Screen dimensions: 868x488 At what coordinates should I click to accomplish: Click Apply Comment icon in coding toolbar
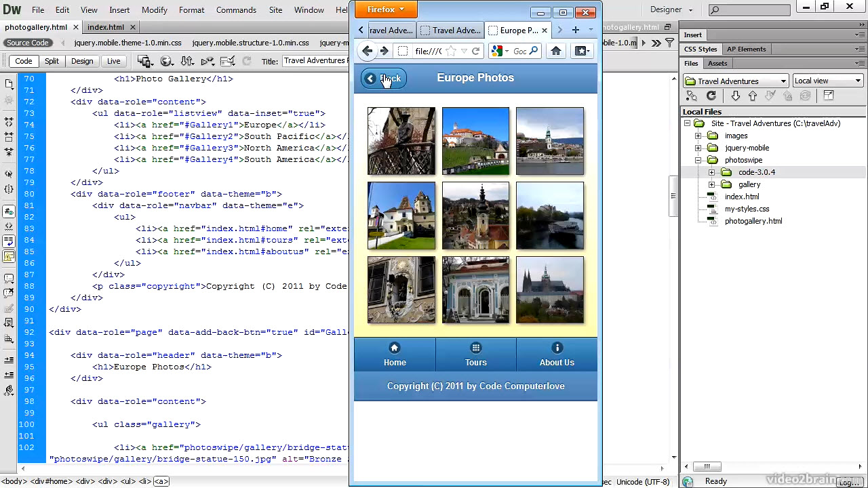(9, 279)
